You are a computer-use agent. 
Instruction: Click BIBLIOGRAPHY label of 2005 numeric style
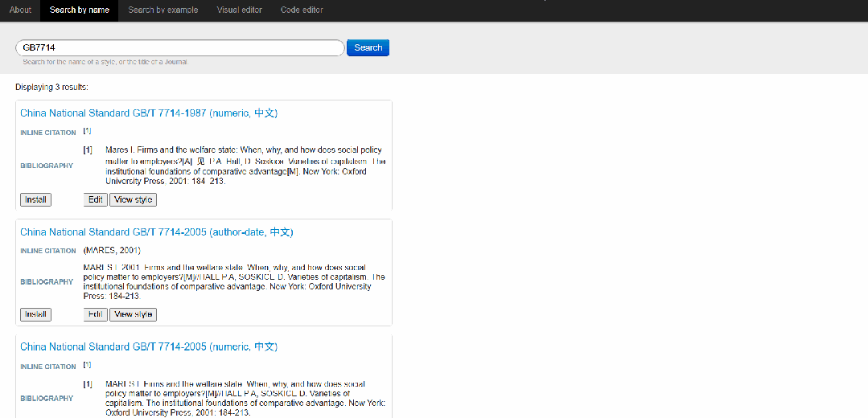(x=47, y=398)
